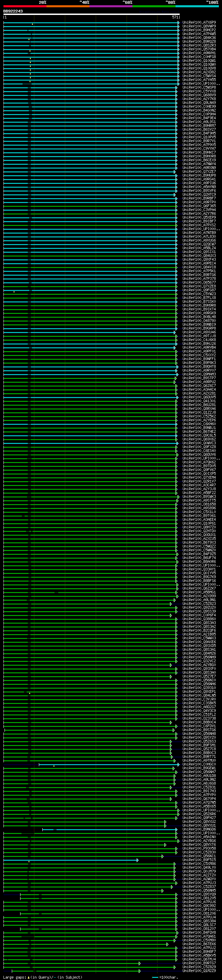Select the UniRef100_Q10QV8 label
Image resolution: width=222 pixels, height=980 pixels.
[199, 68]
